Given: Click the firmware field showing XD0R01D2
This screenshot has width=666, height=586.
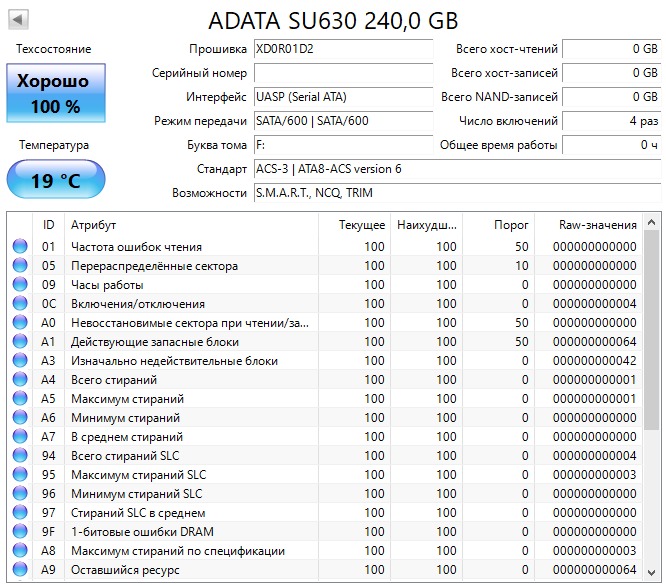Looking at the screenshot, I should [343, 49].
